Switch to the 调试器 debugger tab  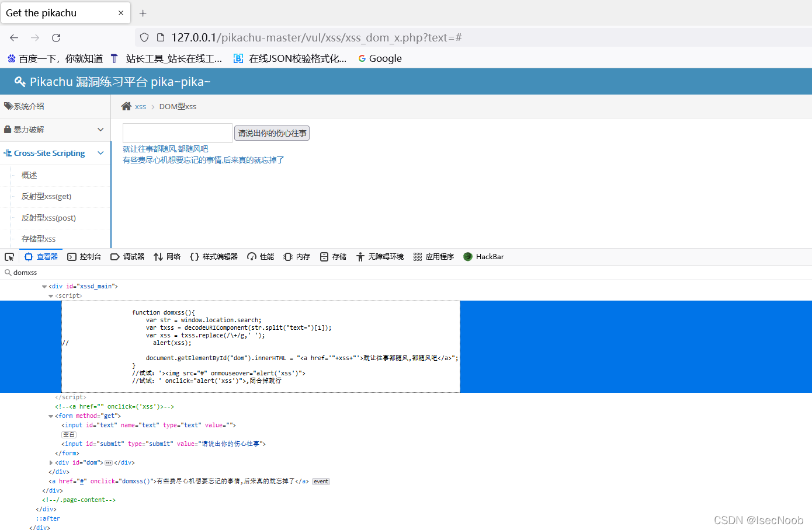coord(127,257)
